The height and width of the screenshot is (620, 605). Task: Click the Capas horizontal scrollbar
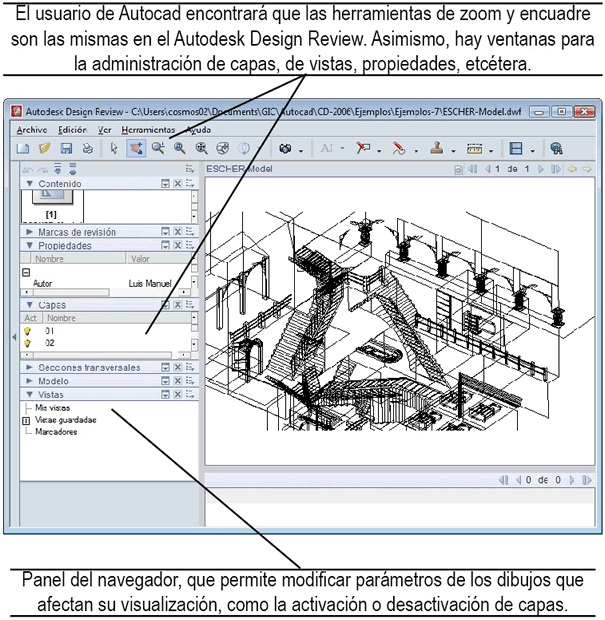coord(106,355)
